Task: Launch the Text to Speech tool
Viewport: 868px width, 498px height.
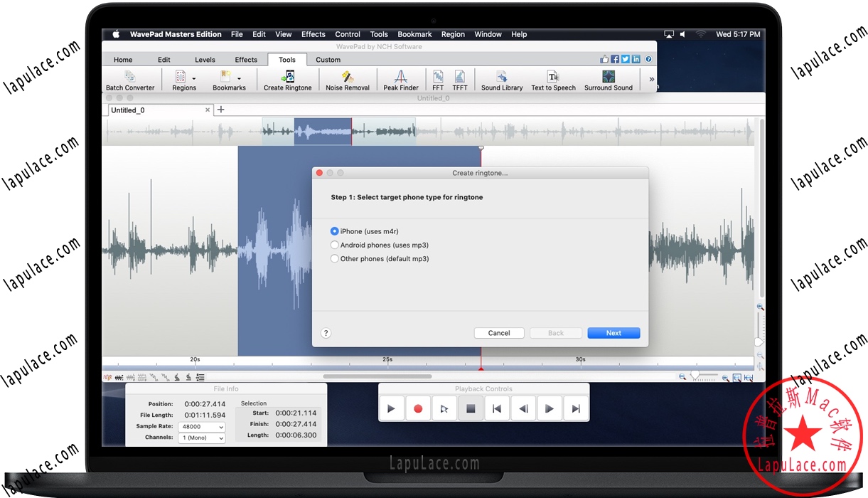Action: click(553, 80)
